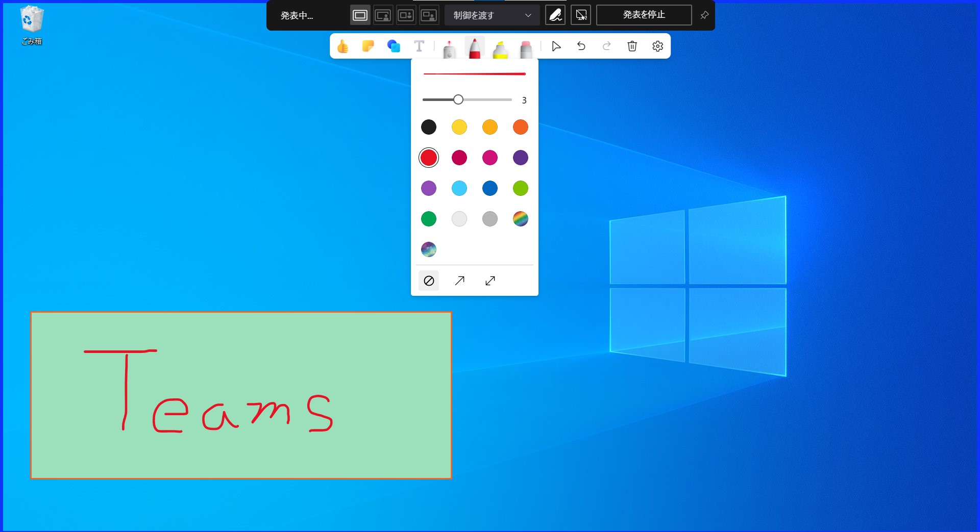The height and width of the screenshot is (532, 980).
Task: Select the sticky note tool
Action: (368, 46)
